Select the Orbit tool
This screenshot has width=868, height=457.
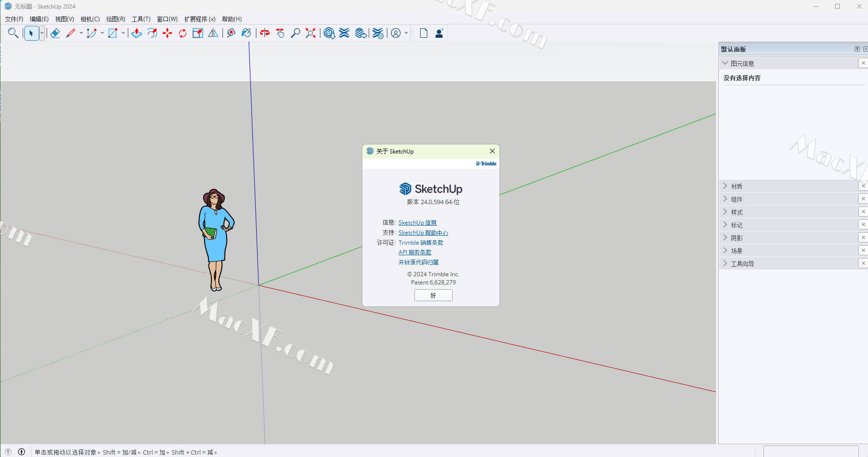click(265, 33)
